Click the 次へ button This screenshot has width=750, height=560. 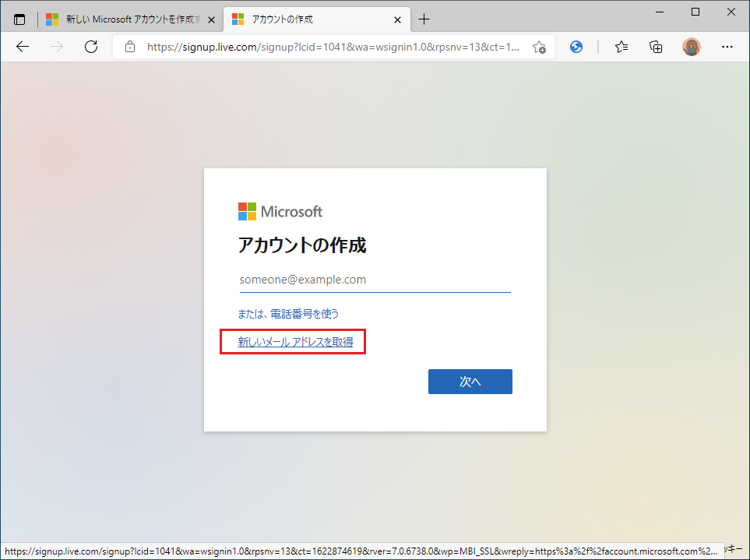click(470, 382)
